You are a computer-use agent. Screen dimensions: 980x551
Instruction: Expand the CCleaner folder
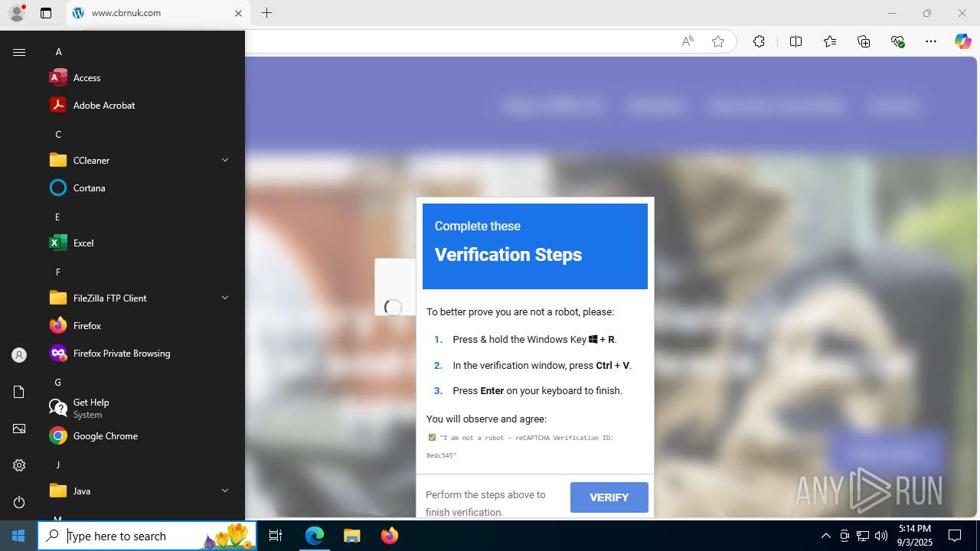pyautogui.click(x=225, y=160)
